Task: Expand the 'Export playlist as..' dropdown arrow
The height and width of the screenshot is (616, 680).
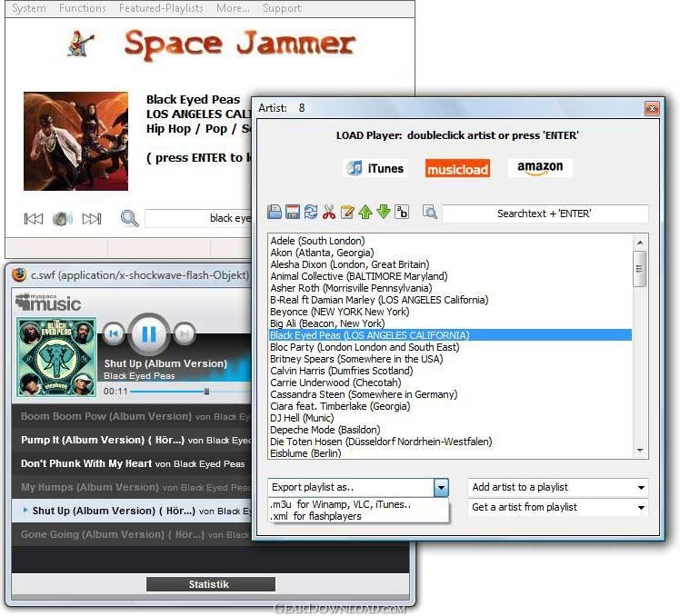Action: click(x=441, y=488)
